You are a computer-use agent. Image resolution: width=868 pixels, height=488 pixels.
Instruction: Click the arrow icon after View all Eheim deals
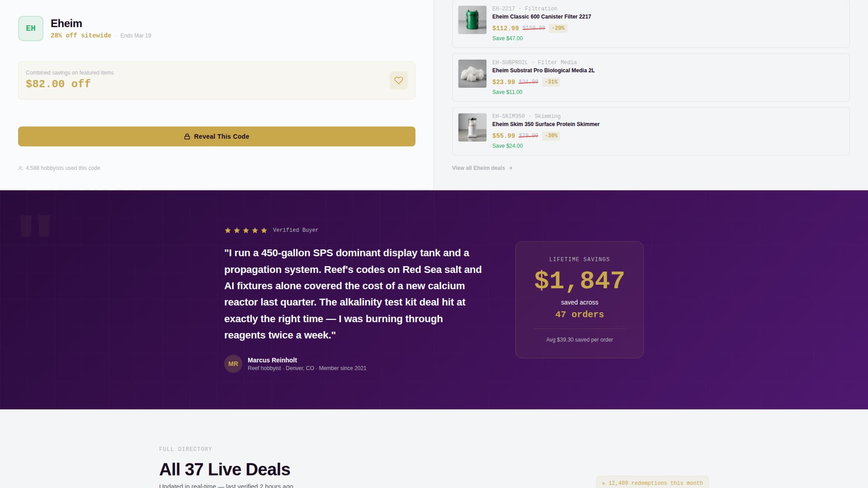[510, 168]
